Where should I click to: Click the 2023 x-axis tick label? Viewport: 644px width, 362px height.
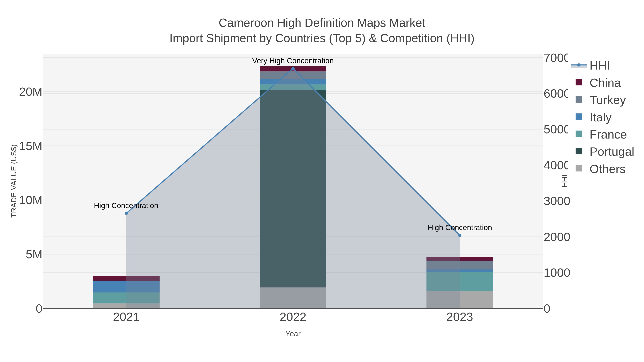click(x=460, y=317)
